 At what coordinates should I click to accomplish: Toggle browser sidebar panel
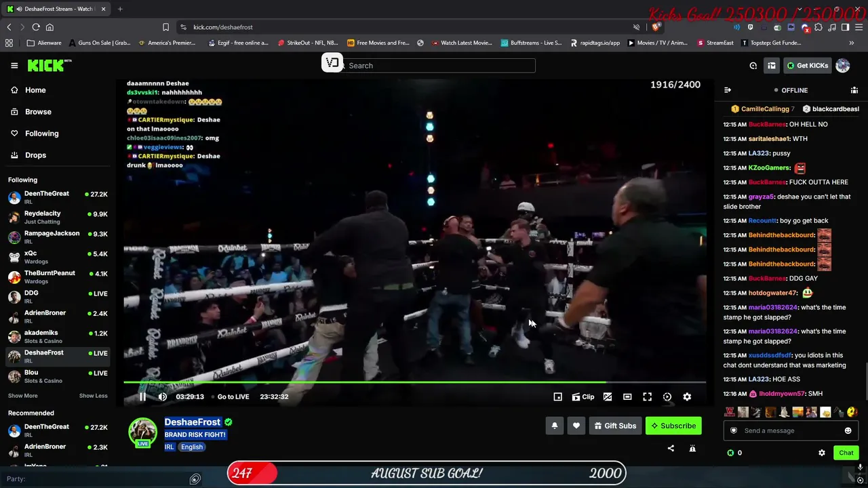click(x=845, y=27)
